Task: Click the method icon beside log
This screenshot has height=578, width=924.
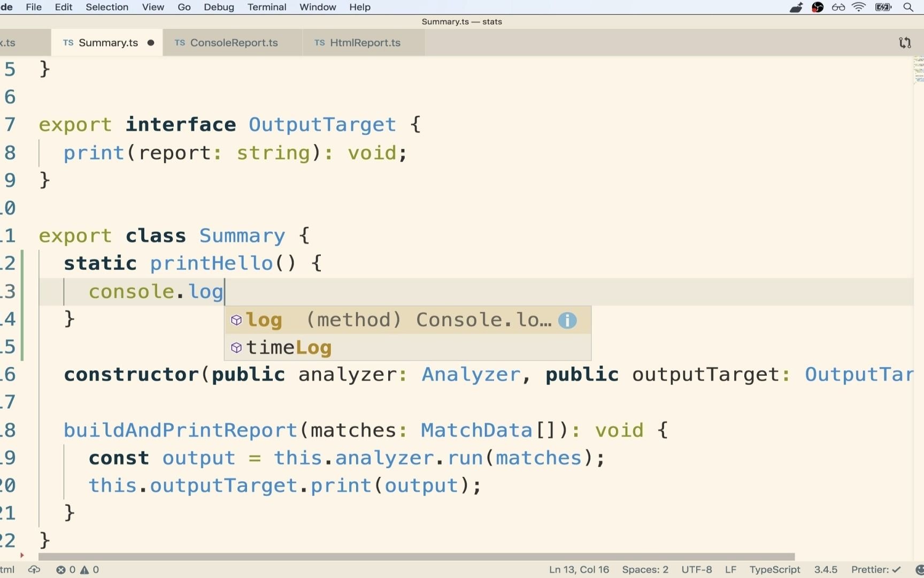Action: [x=236, y=320]
